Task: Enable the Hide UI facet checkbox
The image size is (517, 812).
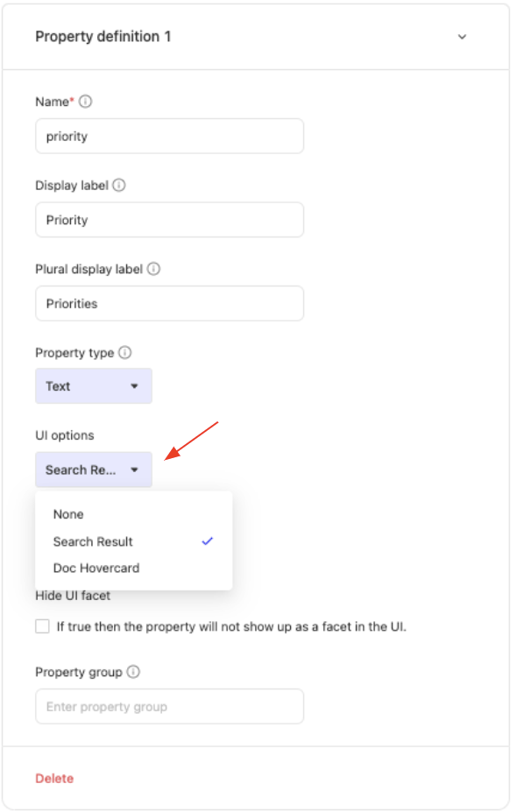Action: 41,625
